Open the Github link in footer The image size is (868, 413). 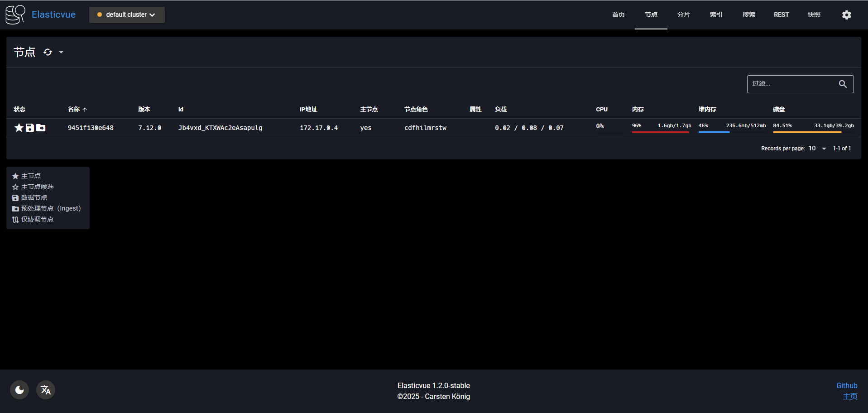tap(846, 385)
